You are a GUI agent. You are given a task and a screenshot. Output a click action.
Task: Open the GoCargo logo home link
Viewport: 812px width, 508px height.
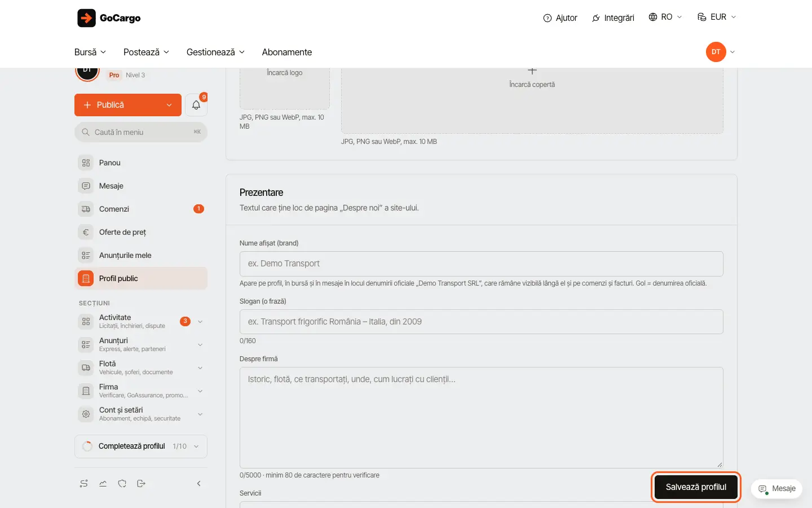click(x=109, y=18)
